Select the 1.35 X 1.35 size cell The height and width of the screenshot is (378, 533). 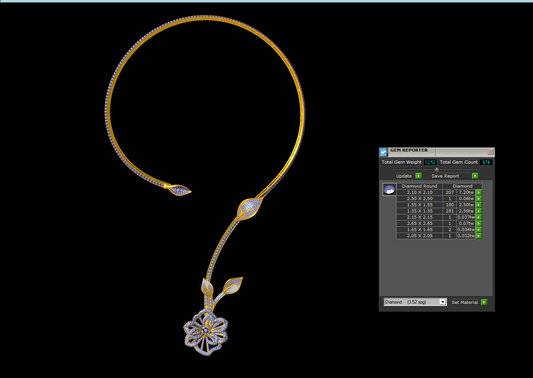click(x=420, y=211)
